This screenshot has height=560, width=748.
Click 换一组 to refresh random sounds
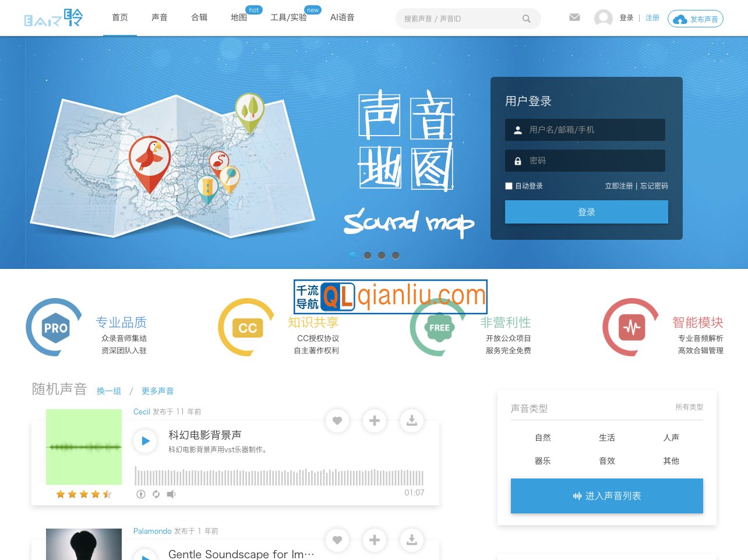[108, 391]
